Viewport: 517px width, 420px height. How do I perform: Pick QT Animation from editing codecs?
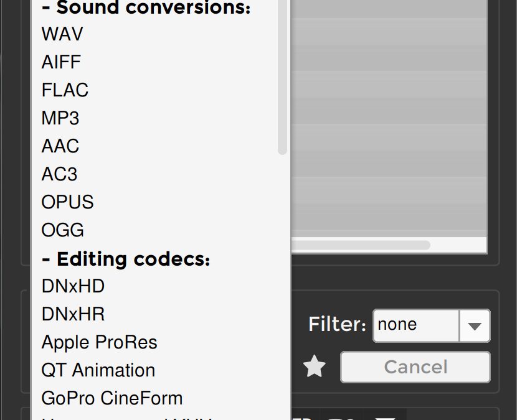[x=98, y=370]
